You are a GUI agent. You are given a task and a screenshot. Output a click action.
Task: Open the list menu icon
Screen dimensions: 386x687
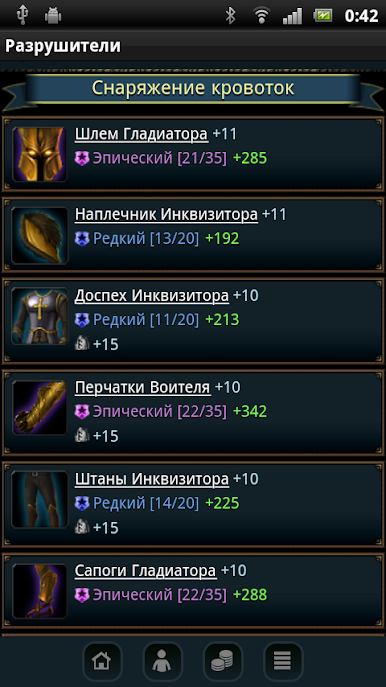(x=283, y=661)
